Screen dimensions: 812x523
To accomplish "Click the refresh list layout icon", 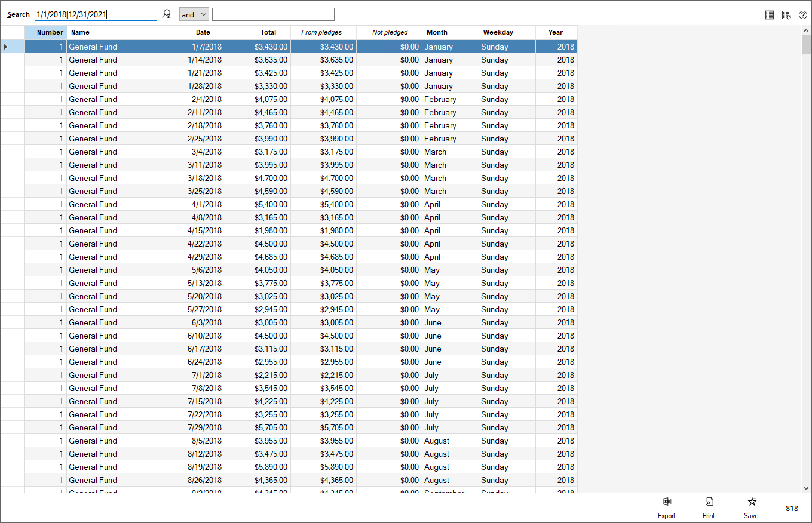I will click(x=786, y=15).
